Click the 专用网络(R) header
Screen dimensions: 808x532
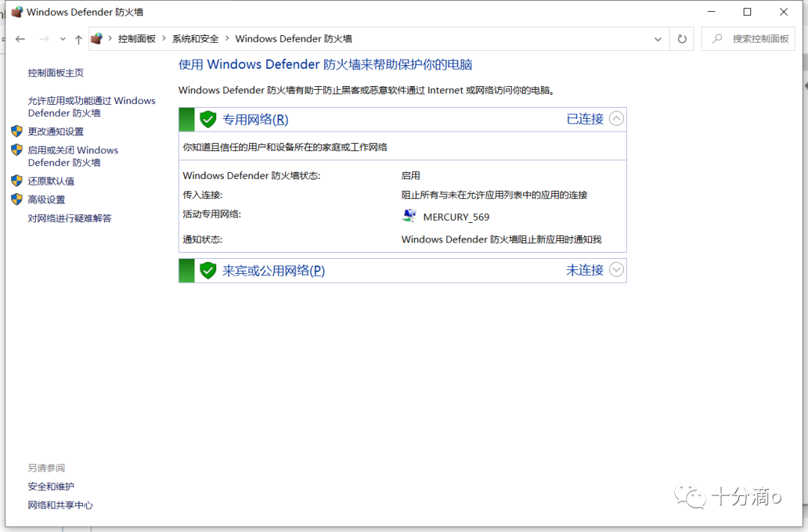click(x=256, y=120)
